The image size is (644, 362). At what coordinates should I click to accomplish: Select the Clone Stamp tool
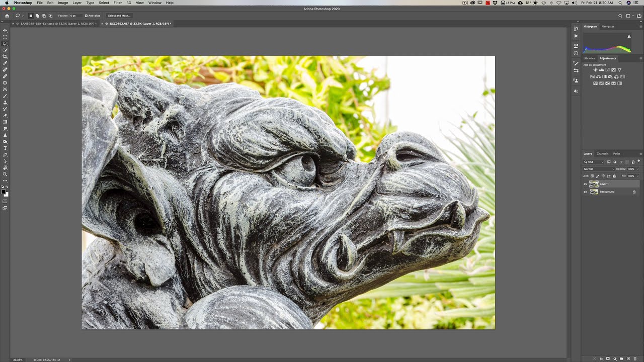(x=5, y=102)
